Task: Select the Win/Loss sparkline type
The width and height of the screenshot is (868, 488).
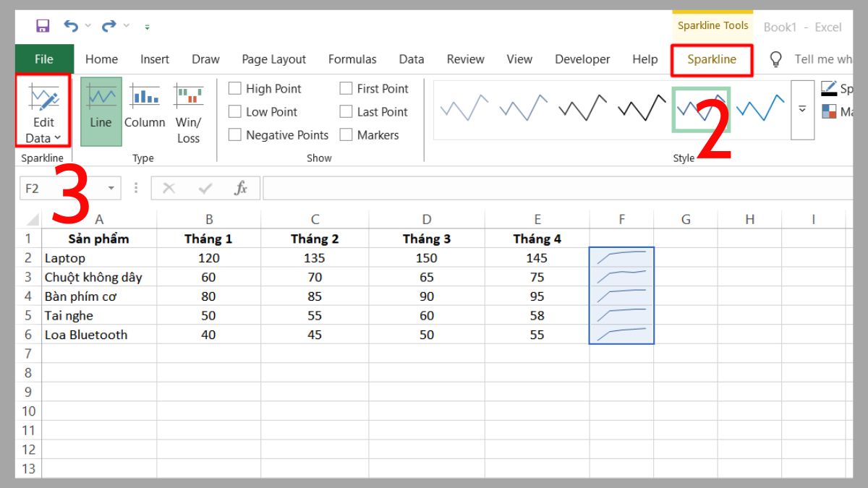Action: click(187, 108)
